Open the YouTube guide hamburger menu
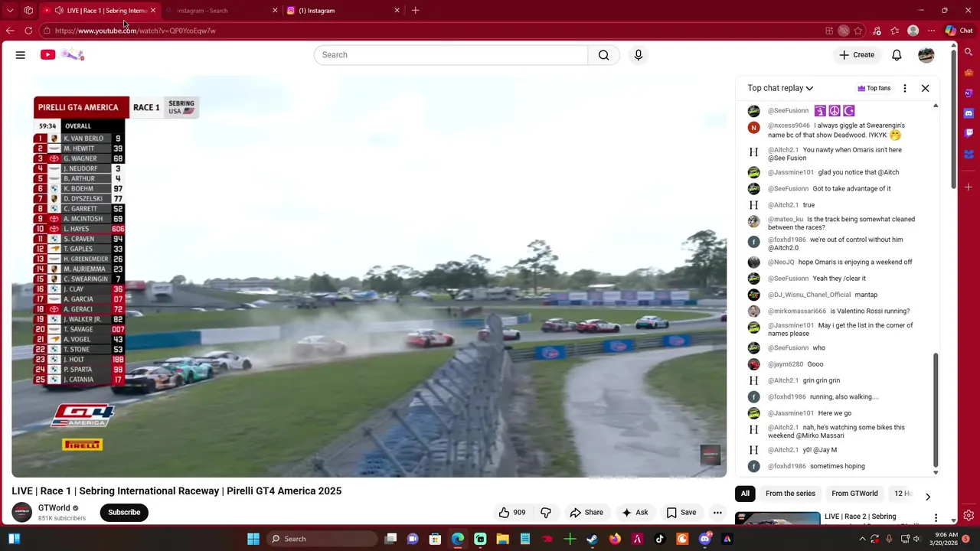The image size is (980, 551). pos(21,55)
